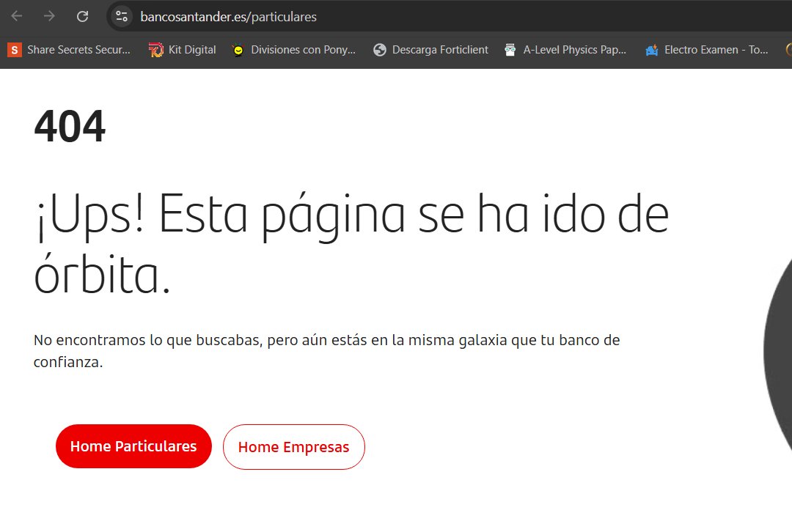This screenshot has height=532, width=792.
Task: Click the Share Secrets bookmark's orange S favicon
Action: pos(15,50)
